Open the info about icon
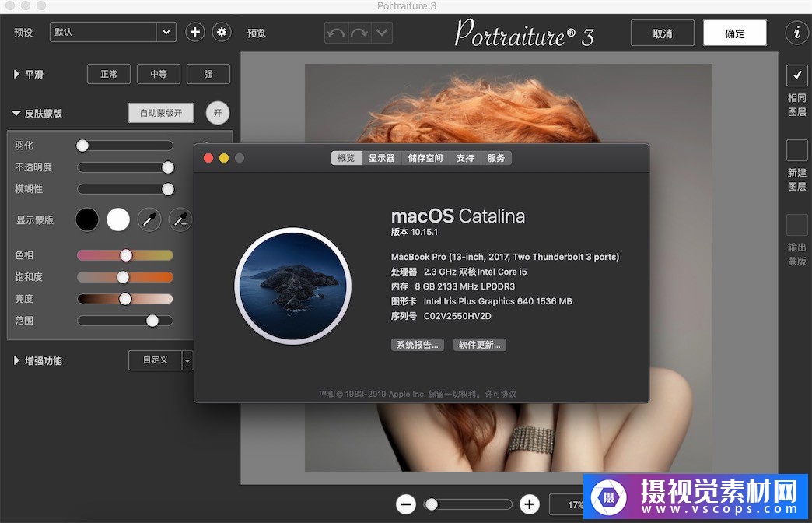812x523 pixels. pos(796,33)
